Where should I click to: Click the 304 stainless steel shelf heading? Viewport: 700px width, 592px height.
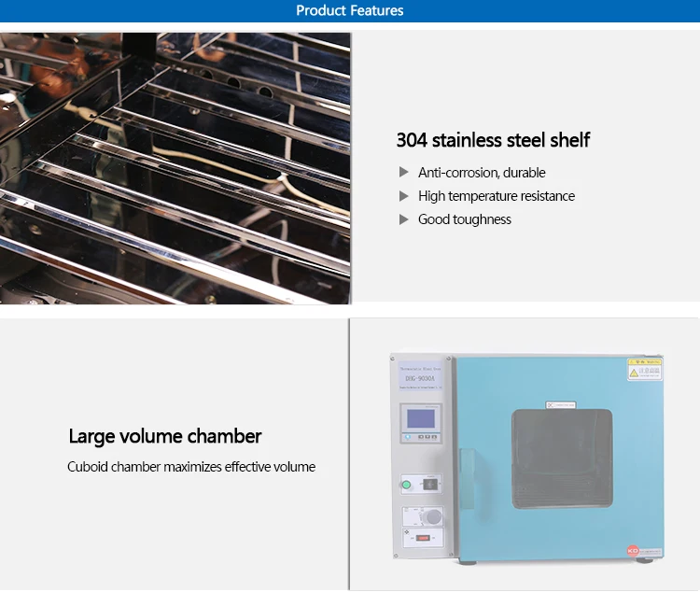click(x=493, y=140)
